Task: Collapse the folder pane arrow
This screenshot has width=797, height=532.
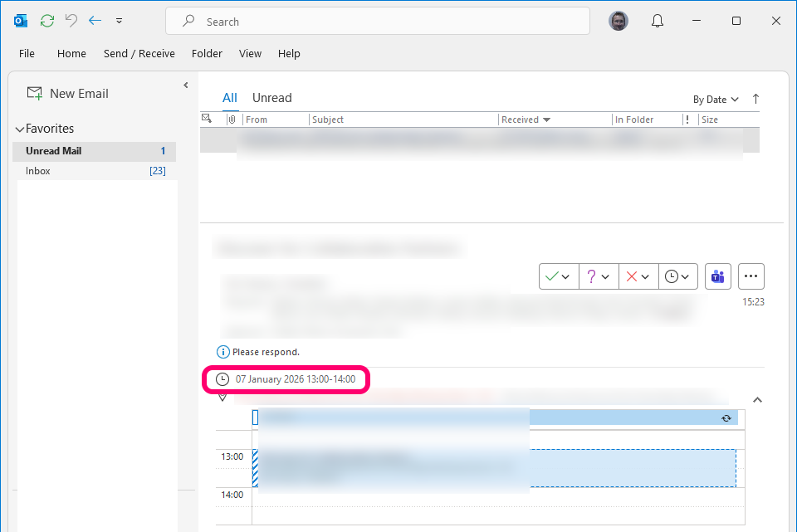Action: click(x=186, y=85)
